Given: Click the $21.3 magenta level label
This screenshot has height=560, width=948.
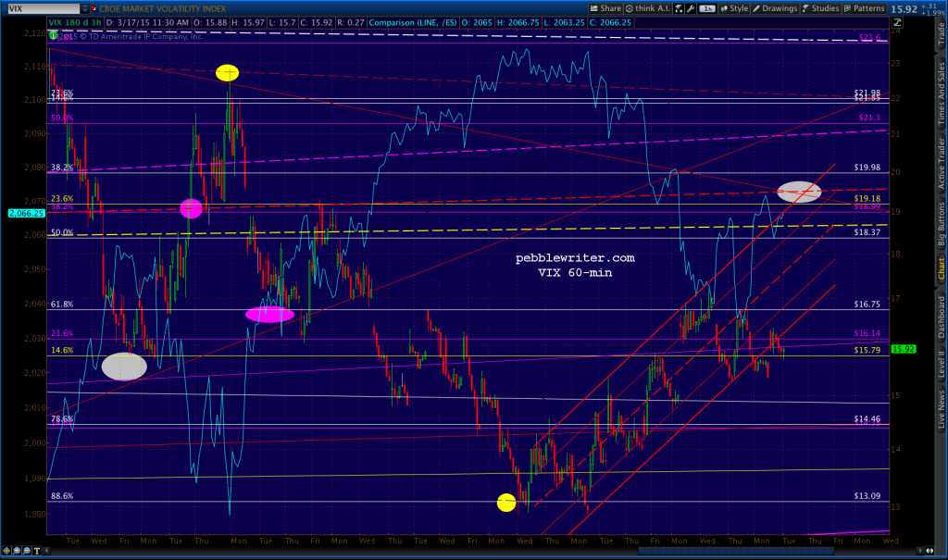Looking at the screenshot, I should (x=869, y=118).
